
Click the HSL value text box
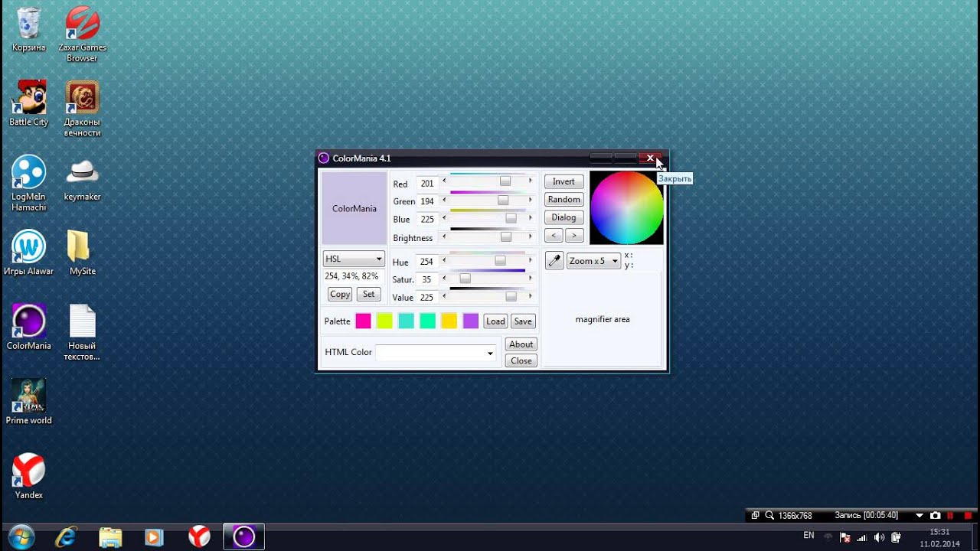point(351,276)
